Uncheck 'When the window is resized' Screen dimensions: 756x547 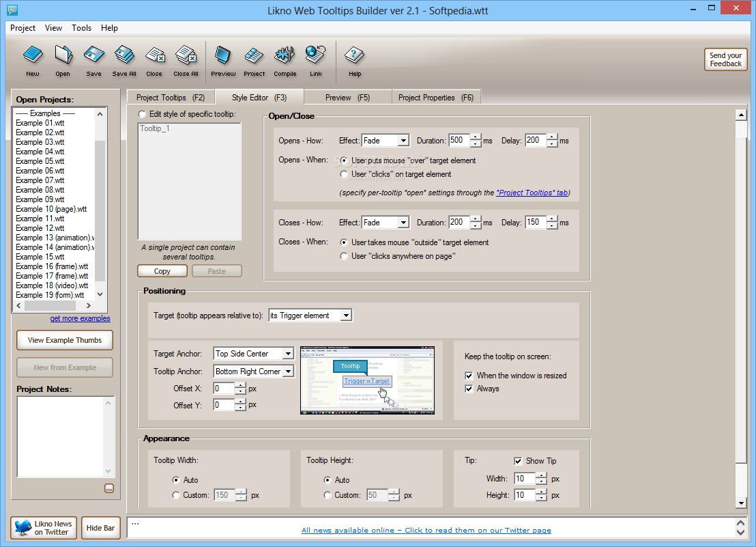click(x=469, y=376)
